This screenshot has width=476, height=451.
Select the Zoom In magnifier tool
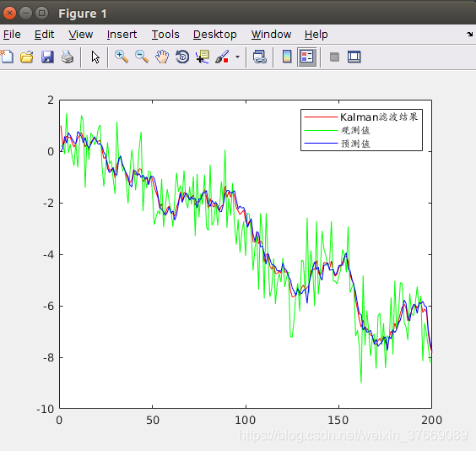point(122,57)
